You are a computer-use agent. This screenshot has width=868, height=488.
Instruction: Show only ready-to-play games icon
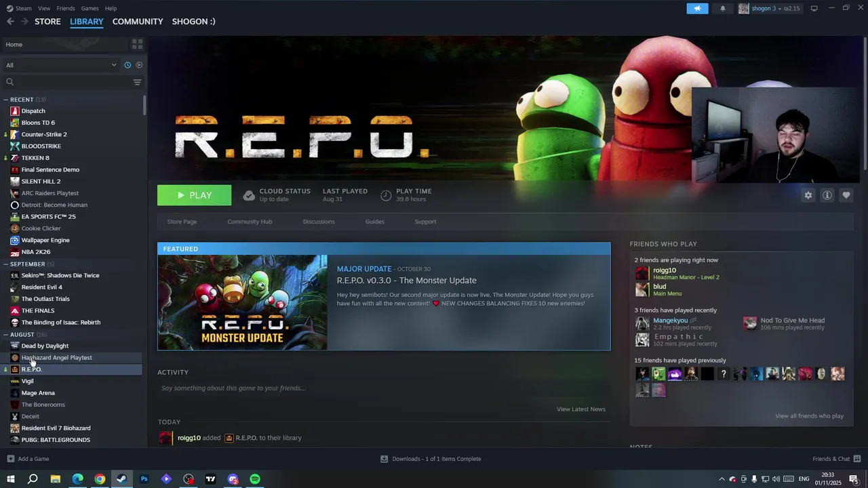(139, 65)
